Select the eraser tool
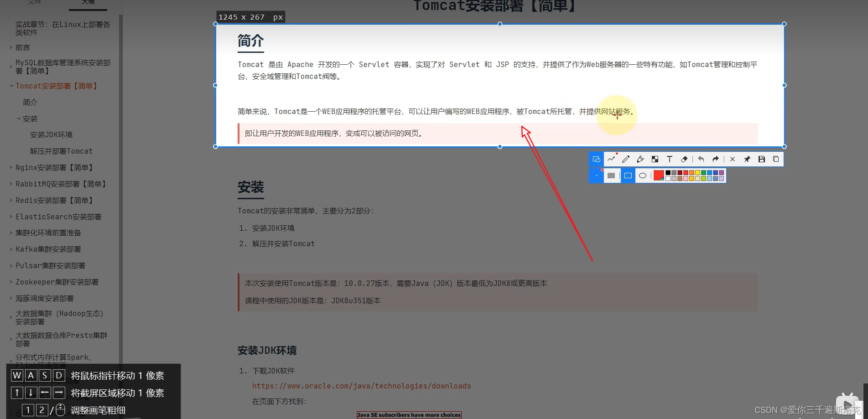The width and height of the screenshot is (868, 419). click(x=684, y=159)
